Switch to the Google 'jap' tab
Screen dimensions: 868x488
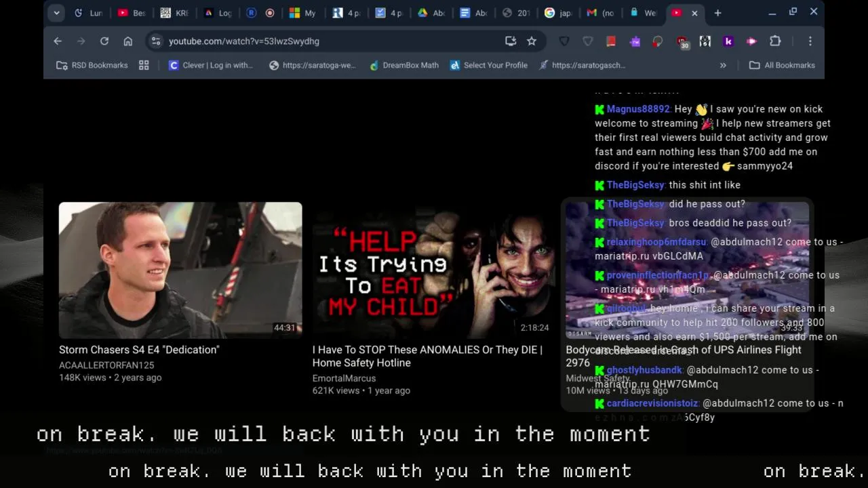tap(559, 13)
